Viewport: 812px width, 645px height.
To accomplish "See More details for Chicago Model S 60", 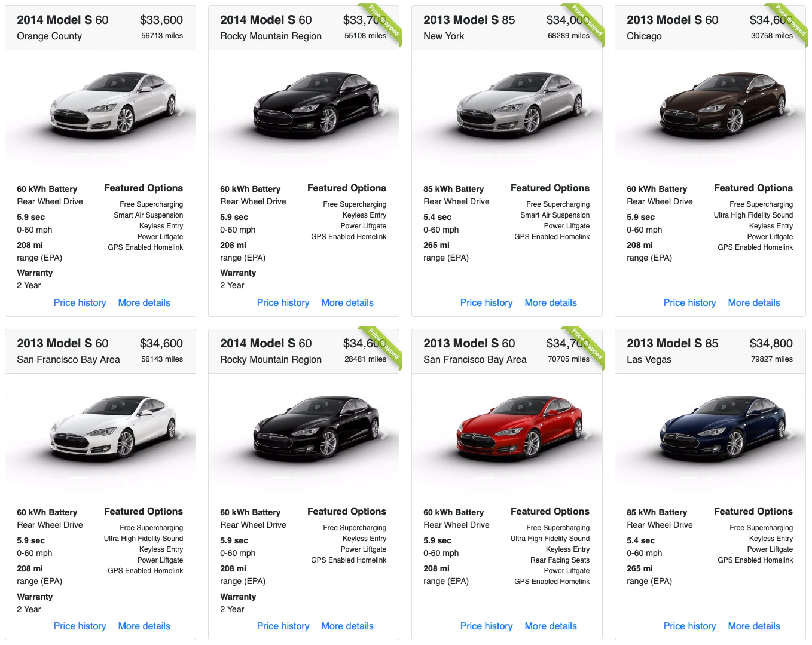I will tap(754, 302).
